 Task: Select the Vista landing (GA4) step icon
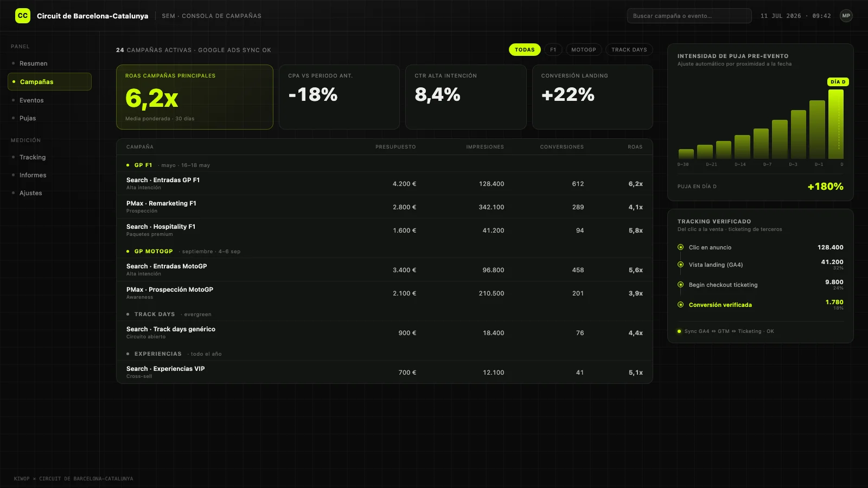point(680,265)
